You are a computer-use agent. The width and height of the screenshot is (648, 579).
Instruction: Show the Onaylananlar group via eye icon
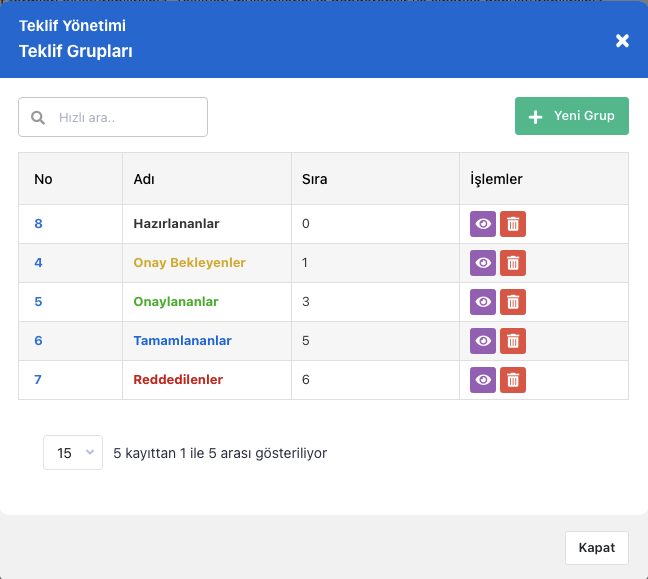pos(483,302)
